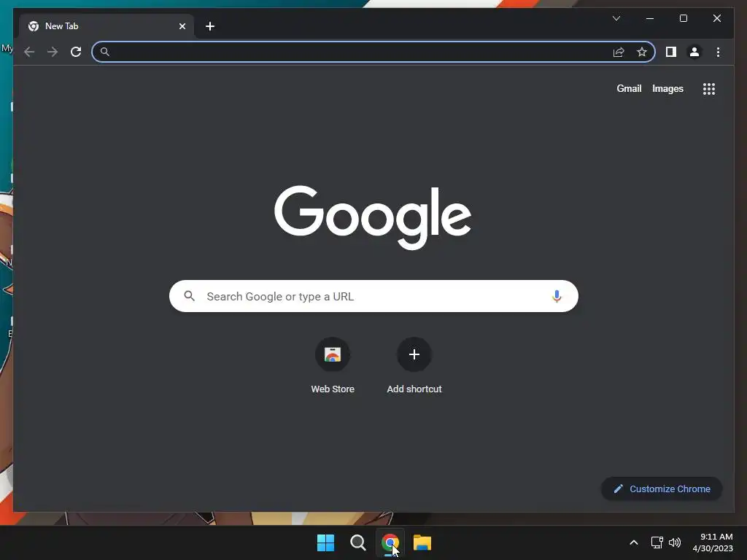Click the Chrome back arrow
This screenshot has width=747, height=560.
(29, 52)
